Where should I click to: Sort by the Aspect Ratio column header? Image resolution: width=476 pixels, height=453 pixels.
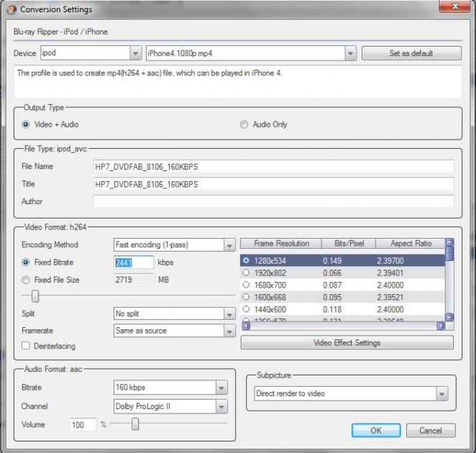point(411,244)
